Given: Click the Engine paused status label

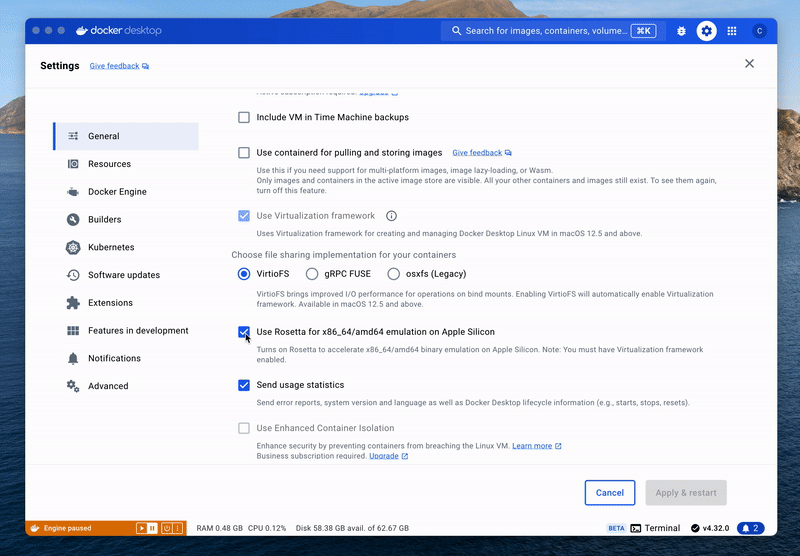Looking at the screenshot, I should tap(67, 528).
